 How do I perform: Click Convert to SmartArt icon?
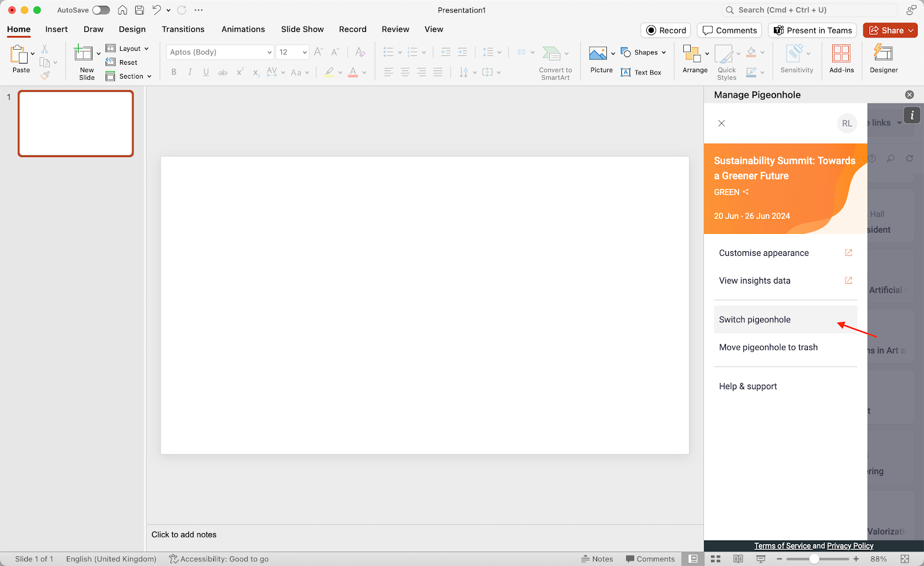click(x=552, y=54)
